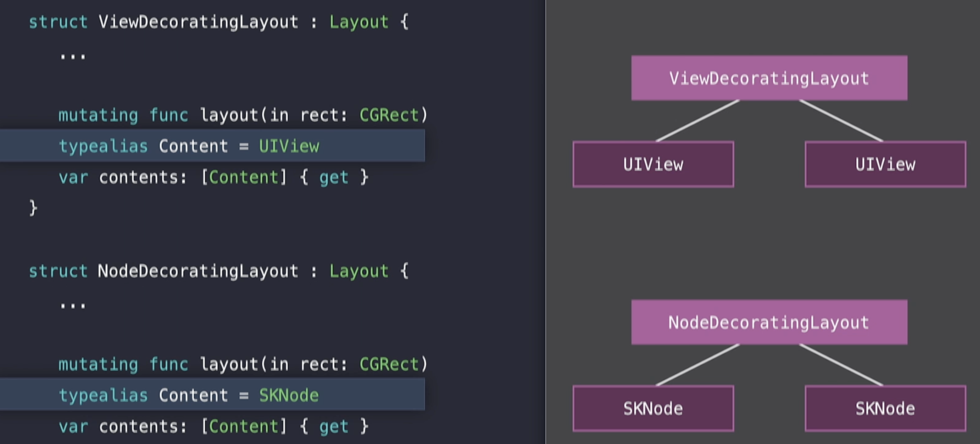Screen dimensions: 980x444
Task: Select the right SKNode box
Action: tap(885, 409)
